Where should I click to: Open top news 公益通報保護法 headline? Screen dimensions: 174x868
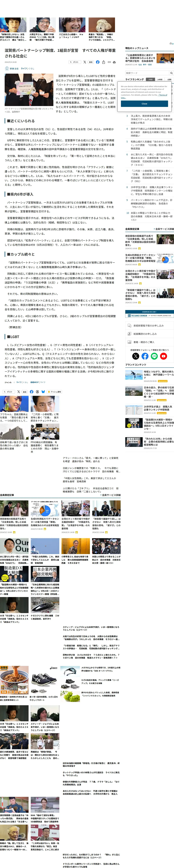click(x=140, y=58)
